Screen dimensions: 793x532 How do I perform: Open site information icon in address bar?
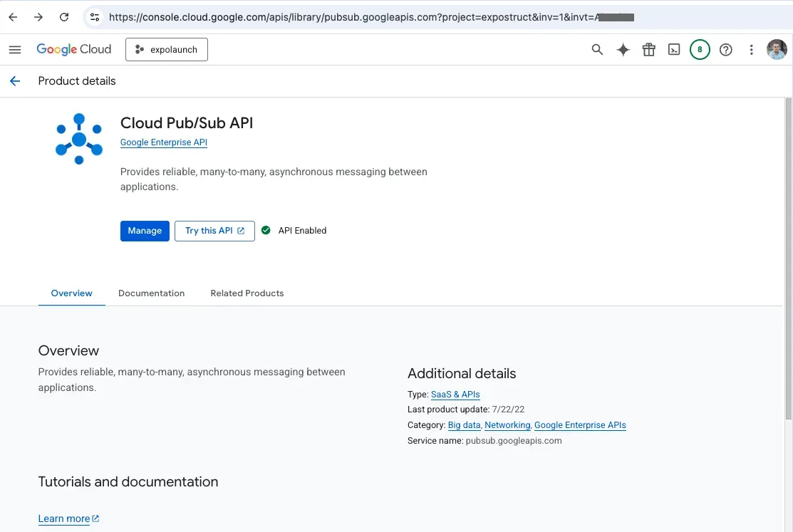point(95,17)
